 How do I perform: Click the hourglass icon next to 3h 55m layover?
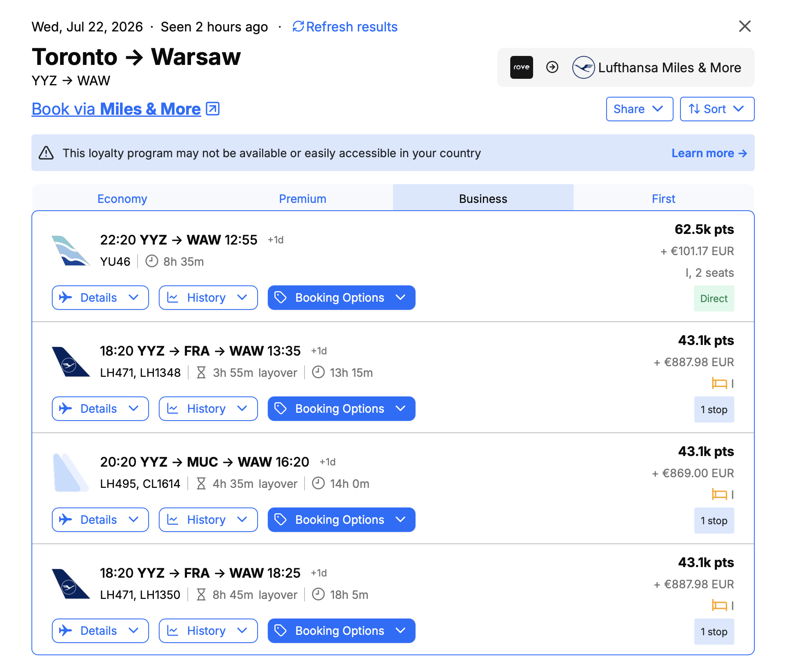(201, 372)
